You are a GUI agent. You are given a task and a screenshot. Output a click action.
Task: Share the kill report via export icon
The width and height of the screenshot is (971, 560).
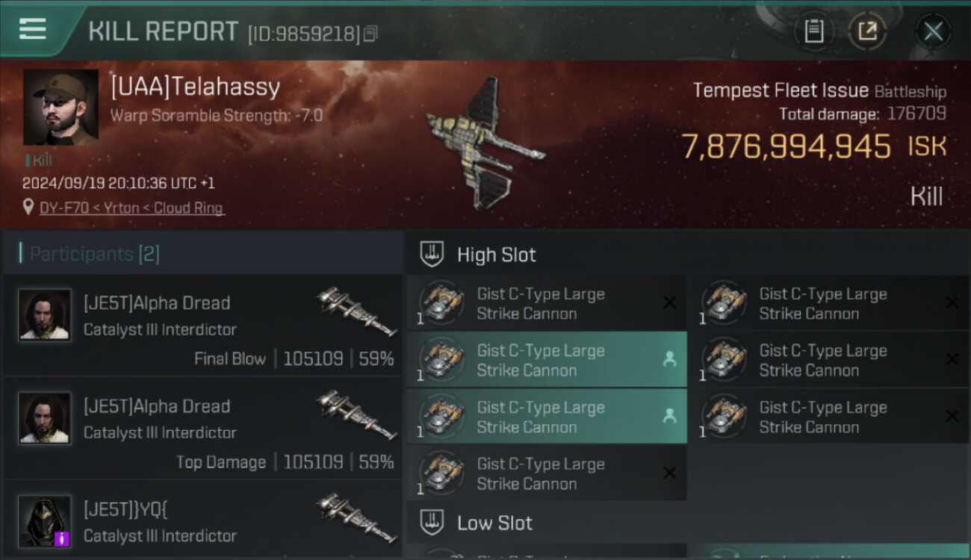tap(866, 31)
